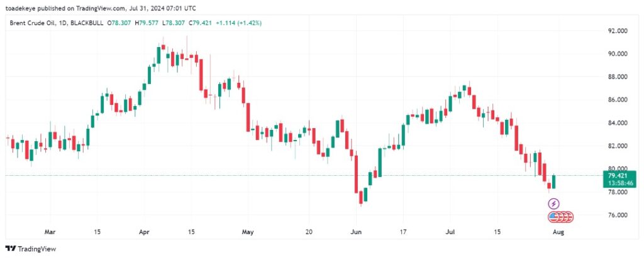The height and width of the screenshot is (258, 644).
Task: Click the open value O78.307 in legend
Action: (x=123, y=23)
